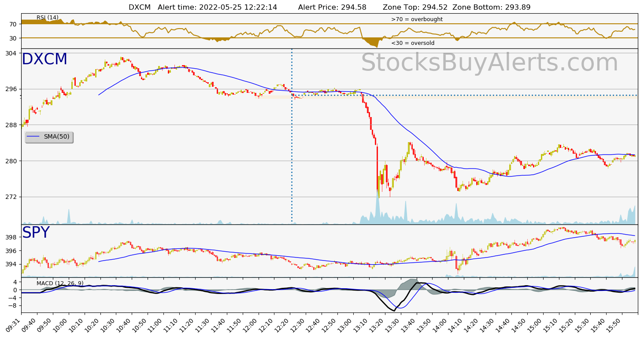Click the 288 price axis label

click(x=11, y=125)
